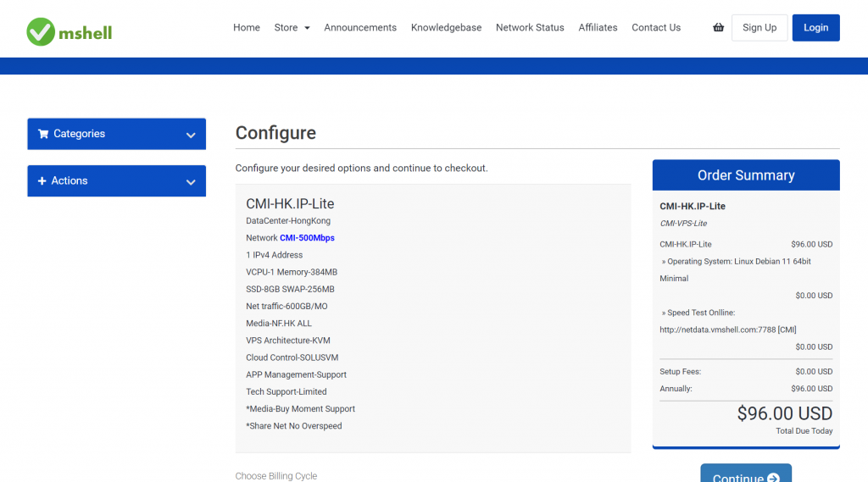Expand the Actions panel chevron
868x482 pixels.
pos(191,182)
